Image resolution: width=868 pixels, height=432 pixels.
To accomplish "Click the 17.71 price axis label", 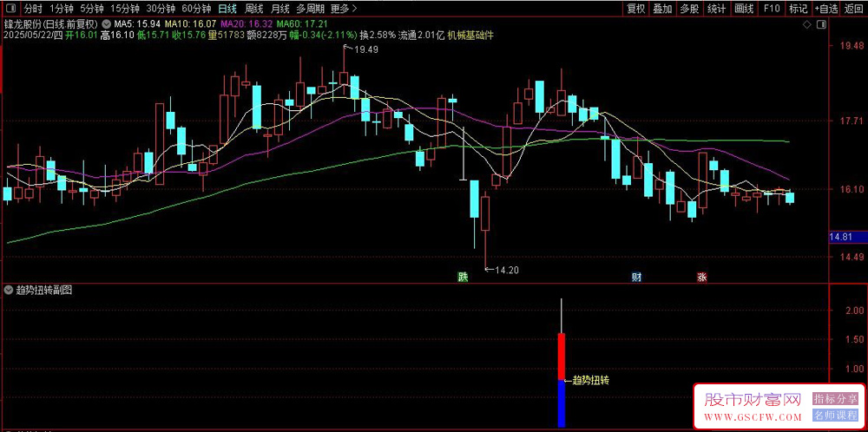I will pos(853,120).
